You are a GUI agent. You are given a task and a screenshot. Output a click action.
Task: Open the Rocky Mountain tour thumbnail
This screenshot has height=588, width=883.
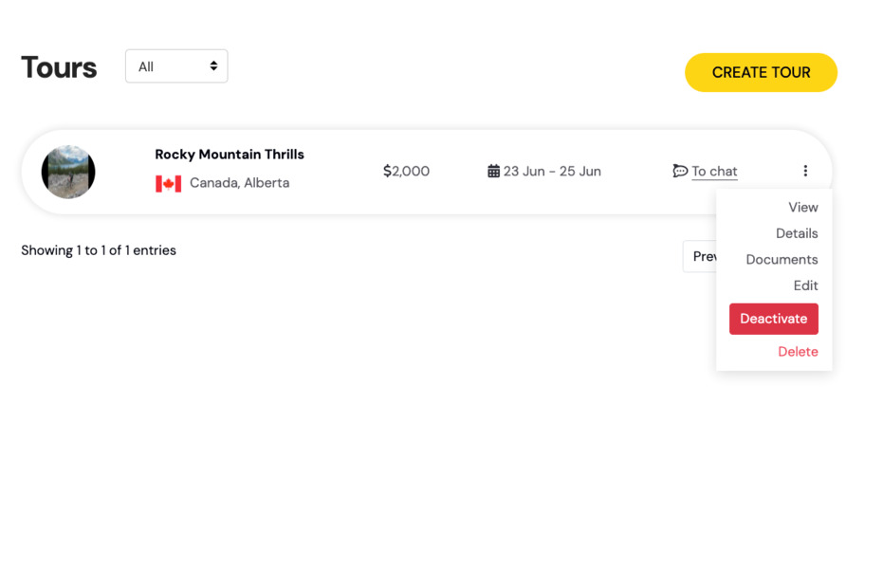pyautogui.click(x=68, y=172)
